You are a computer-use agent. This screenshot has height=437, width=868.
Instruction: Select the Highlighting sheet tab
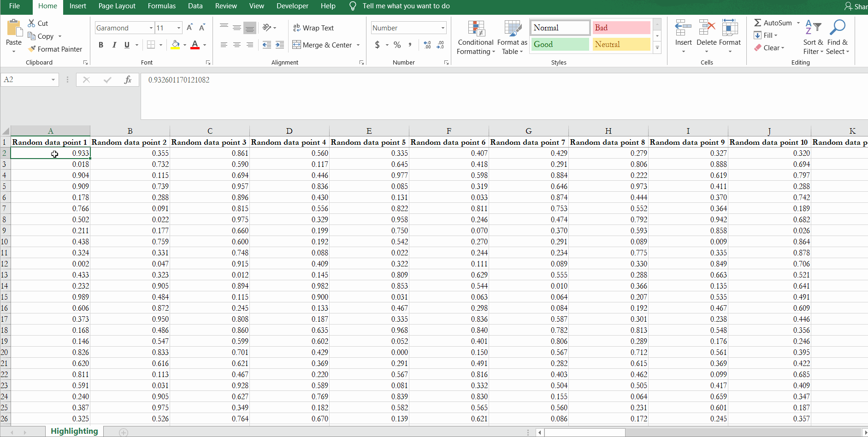[x=74, y=431]
